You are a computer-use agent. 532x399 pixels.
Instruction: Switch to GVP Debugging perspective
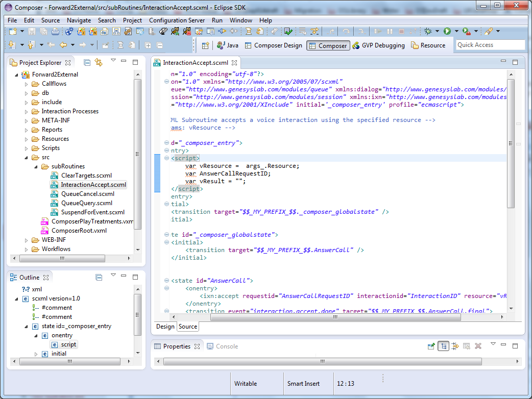coord(379,45)
